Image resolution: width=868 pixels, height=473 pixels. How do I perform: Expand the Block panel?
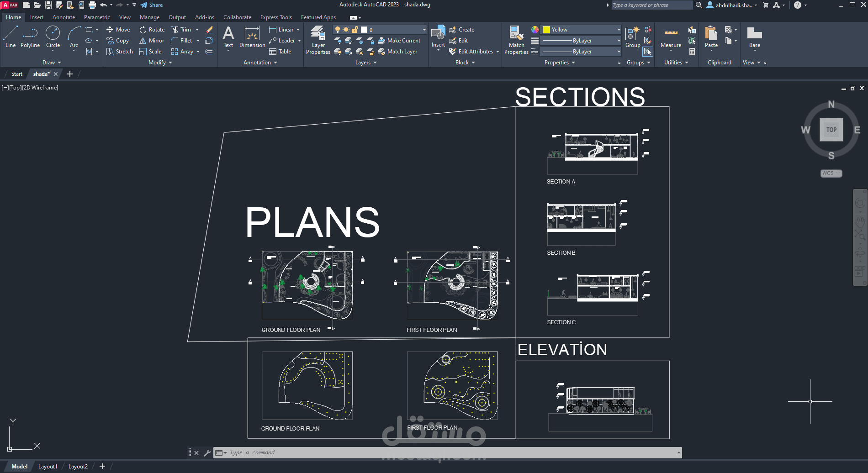pyautogui.click(x=465, y=63)
